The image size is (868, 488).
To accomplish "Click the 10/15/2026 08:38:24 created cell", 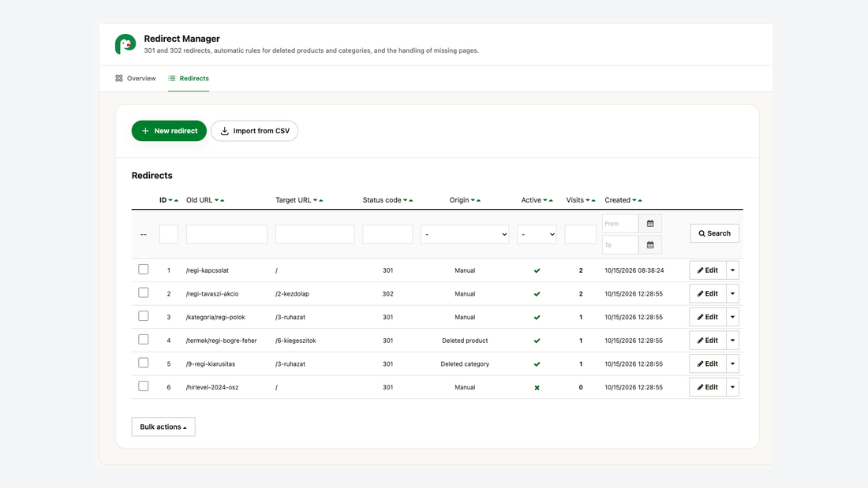I will tap(634, 270).
